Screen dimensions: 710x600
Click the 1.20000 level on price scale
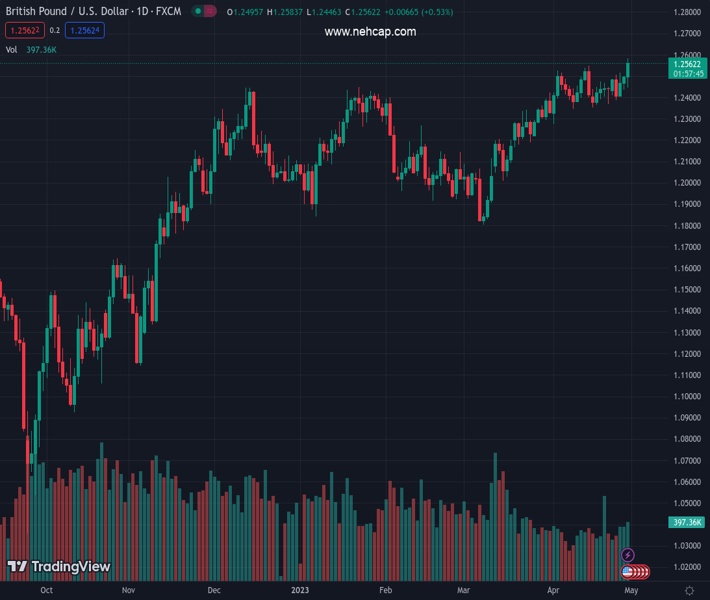686,183
